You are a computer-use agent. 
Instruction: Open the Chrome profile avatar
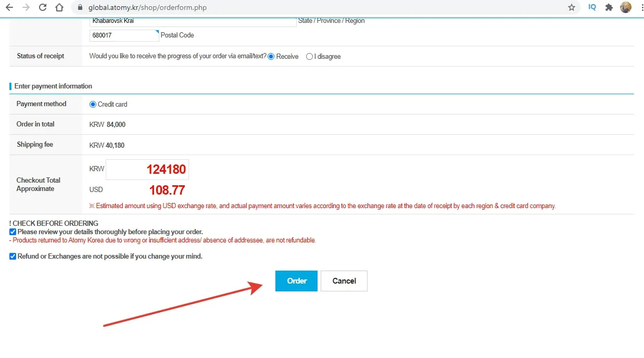(x=626, y=8)
